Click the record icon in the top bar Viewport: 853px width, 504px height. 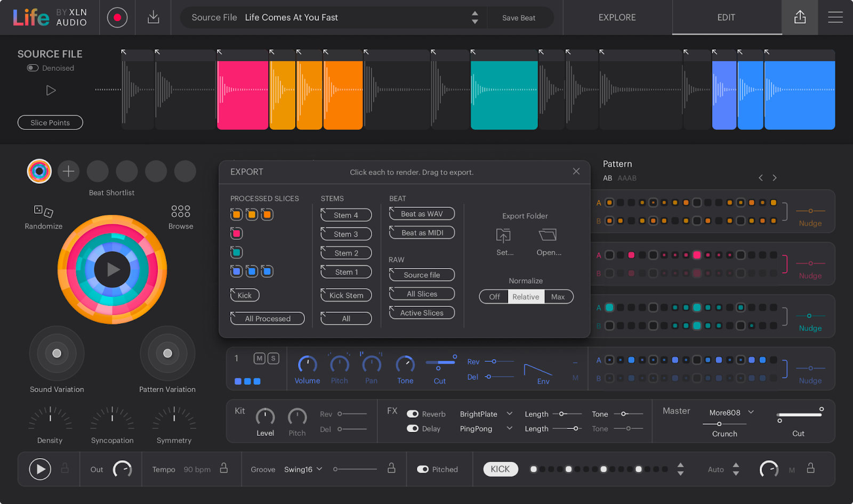(x=117, y=17)
